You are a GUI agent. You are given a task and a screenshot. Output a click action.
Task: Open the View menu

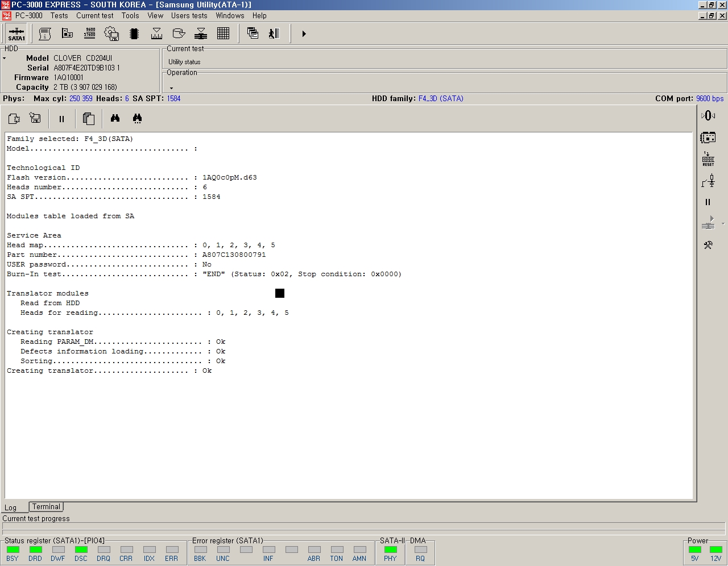(x=155, y=15)
